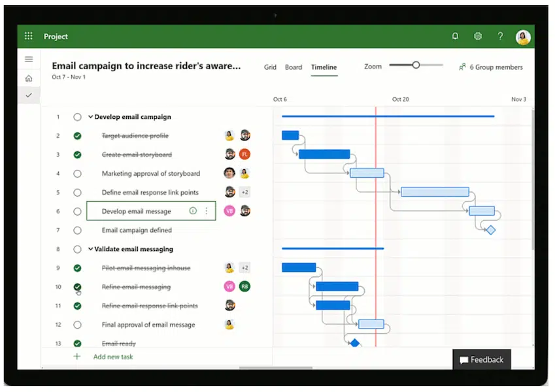This screenshot has width=555, height=392.
Task: Expand extra assignees on Define email response link points
Action: (x=244, y=192)
